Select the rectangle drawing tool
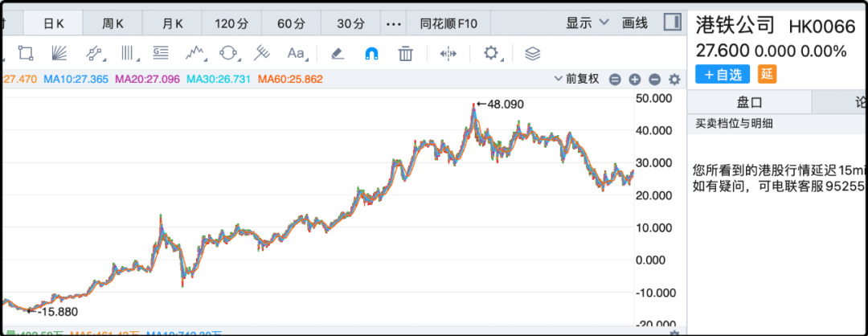 (26, 54)
